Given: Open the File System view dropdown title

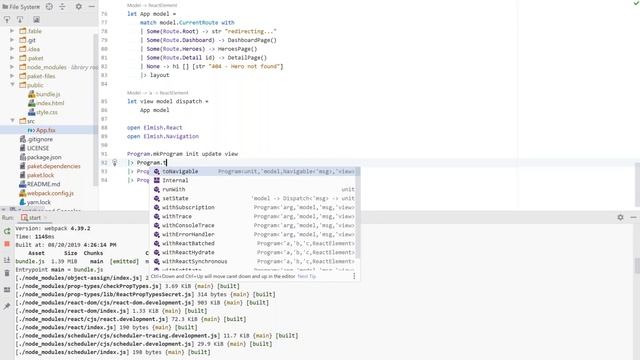Looking at the screenshot, I should tap(21, 7).
